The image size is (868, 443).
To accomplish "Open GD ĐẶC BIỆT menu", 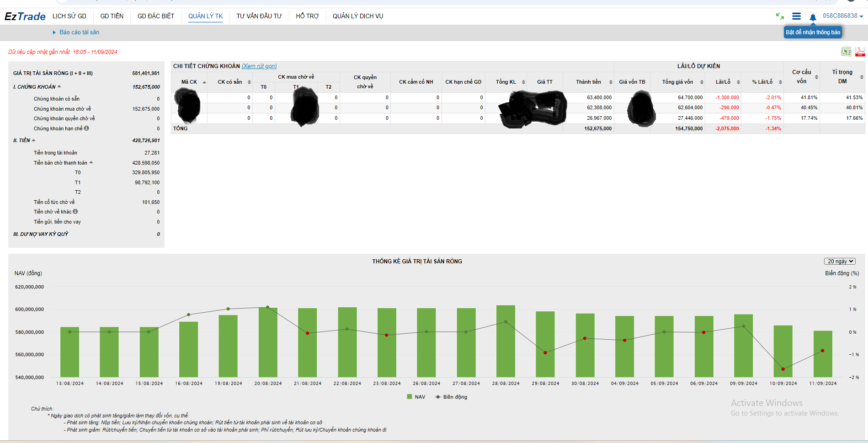I will tap(156, 16).
